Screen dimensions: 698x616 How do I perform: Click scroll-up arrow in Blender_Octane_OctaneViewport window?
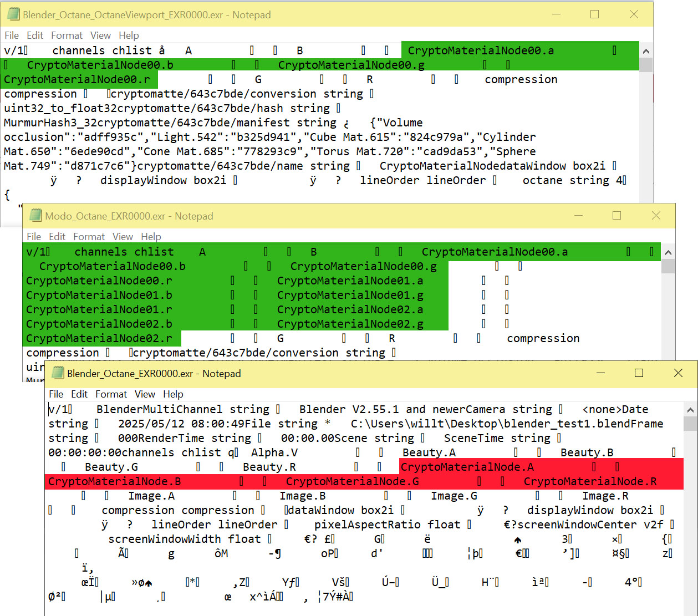point(646,51)
